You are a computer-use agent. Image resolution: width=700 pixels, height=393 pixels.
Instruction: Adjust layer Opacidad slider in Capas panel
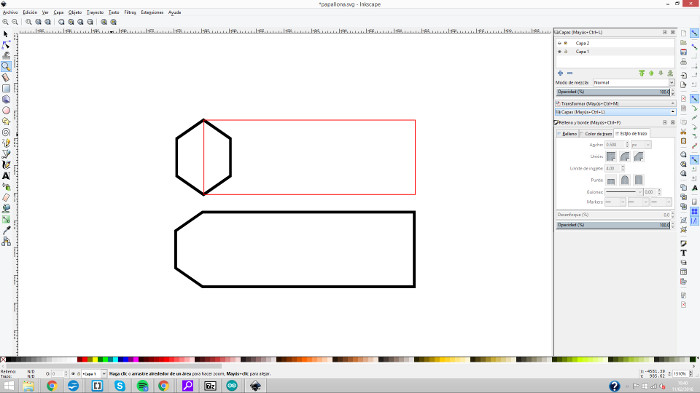point(613,92)
